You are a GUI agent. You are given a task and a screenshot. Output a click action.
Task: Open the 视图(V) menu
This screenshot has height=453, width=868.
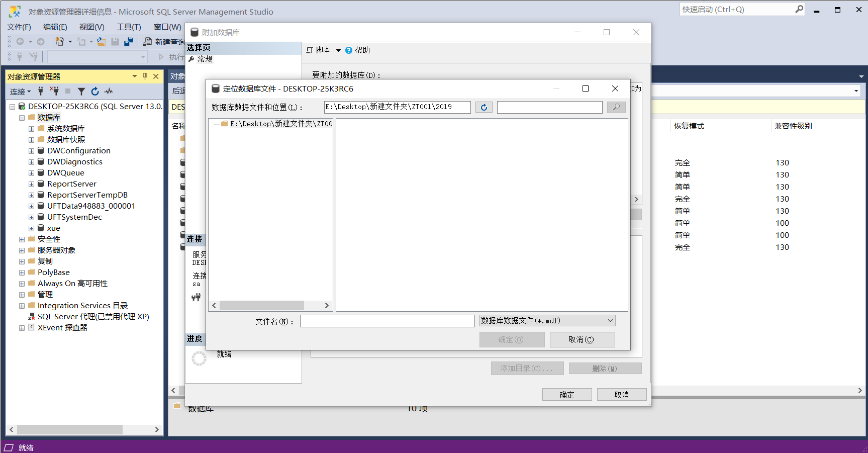[92, 27]
